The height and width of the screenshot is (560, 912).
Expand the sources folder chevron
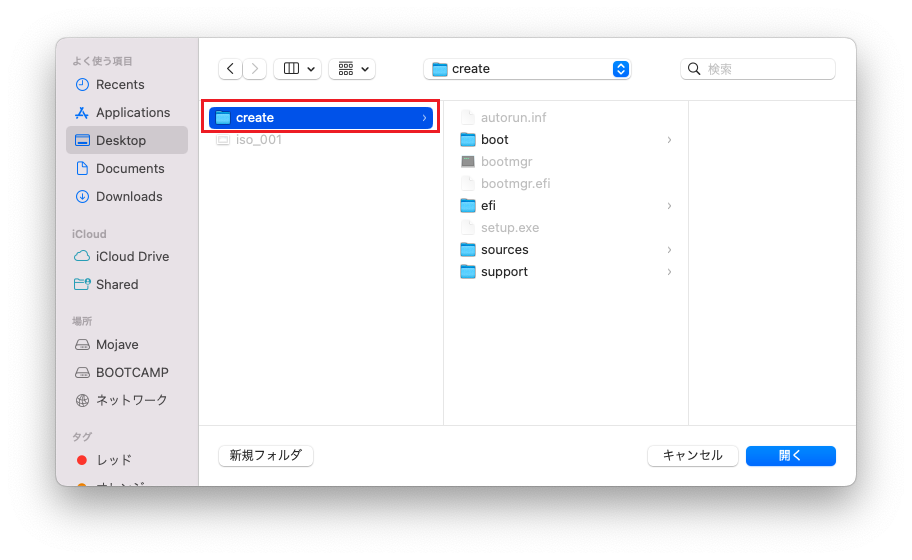[x=669, y=250]
